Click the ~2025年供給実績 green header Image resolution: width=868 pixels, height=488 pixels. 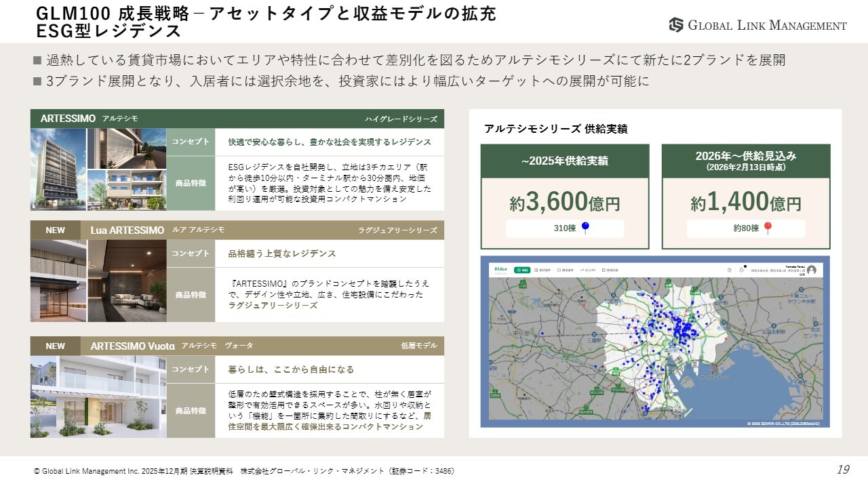point(564,161)
